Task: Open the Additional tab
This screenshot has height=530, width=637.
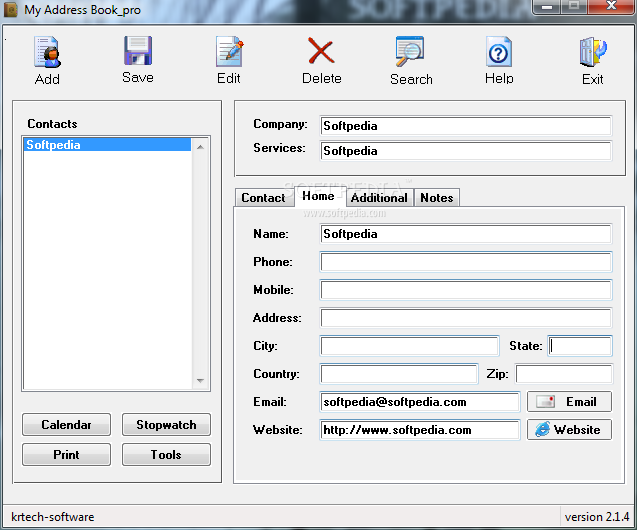Action: (379, 198)
